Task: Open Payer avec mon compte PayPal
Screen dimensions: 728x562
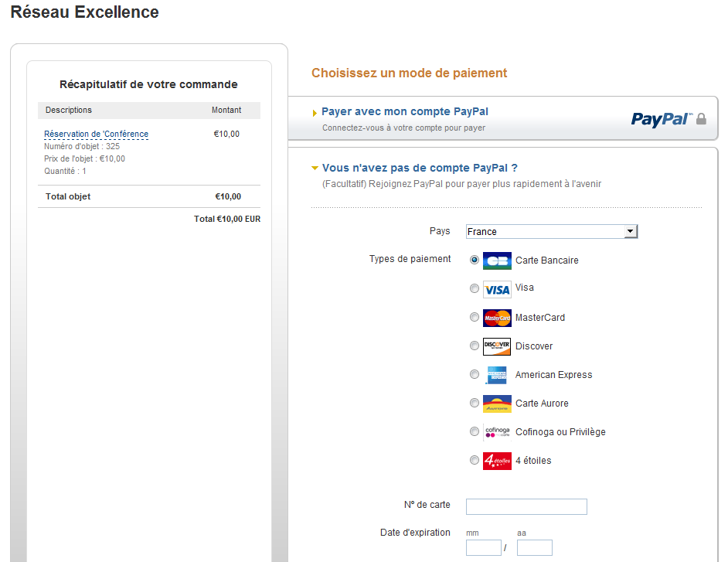Action: pos(405,111)
